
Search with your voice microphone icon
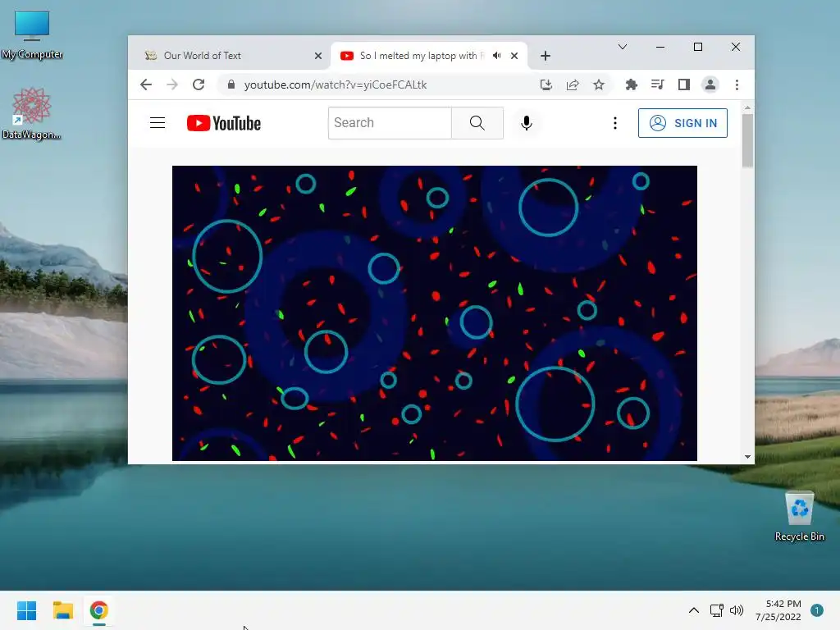click(527, 123)
